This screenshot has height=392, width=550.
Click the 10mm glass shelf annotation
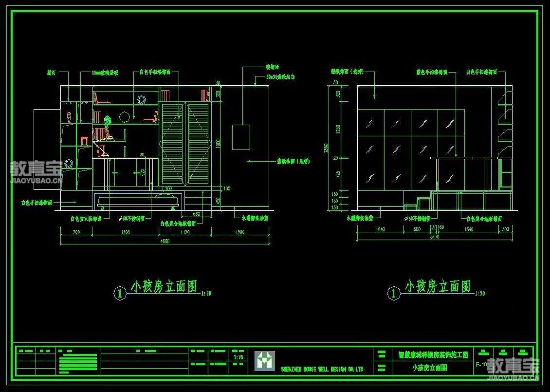point(105,73)
